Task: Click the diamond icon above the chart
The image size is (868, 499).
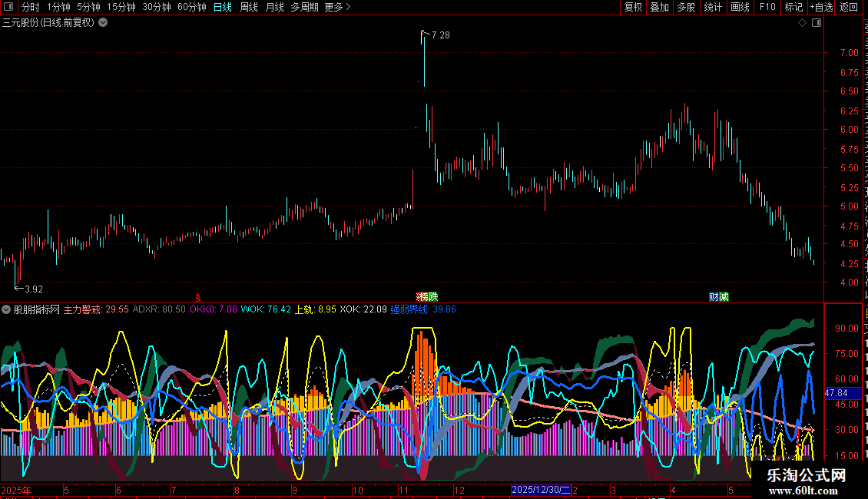Action: tap(802, 23)
